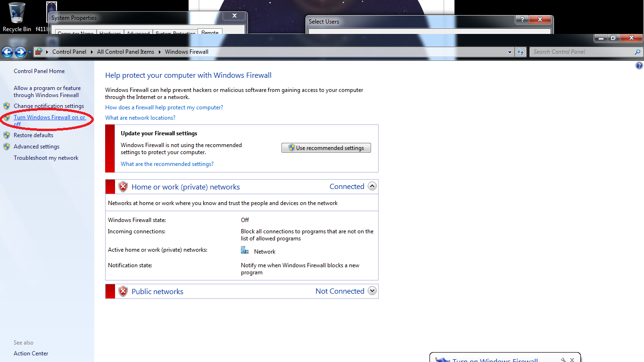
Task: Open the All Control Panel Items breadcrumb
Action: (125, 52)
